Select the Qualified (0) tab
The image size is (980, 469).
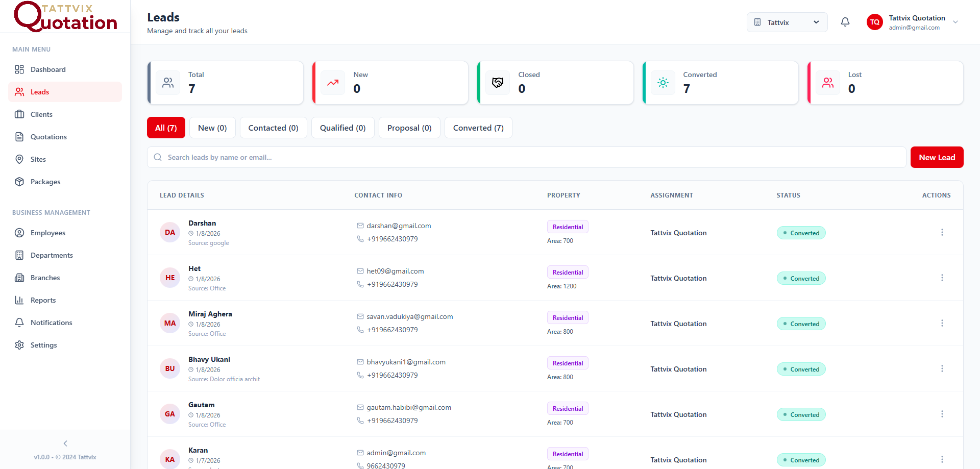[342, 128]
